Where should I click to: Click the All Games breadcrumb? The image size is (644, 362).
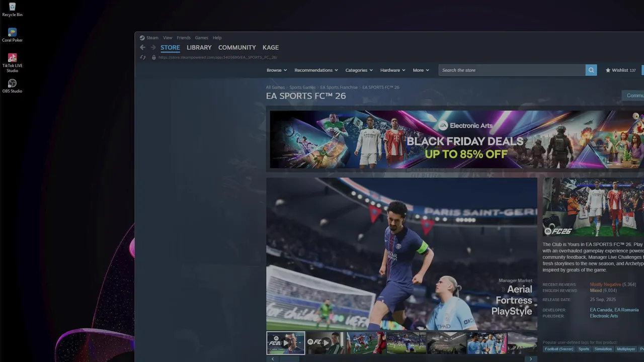point(275,87)
